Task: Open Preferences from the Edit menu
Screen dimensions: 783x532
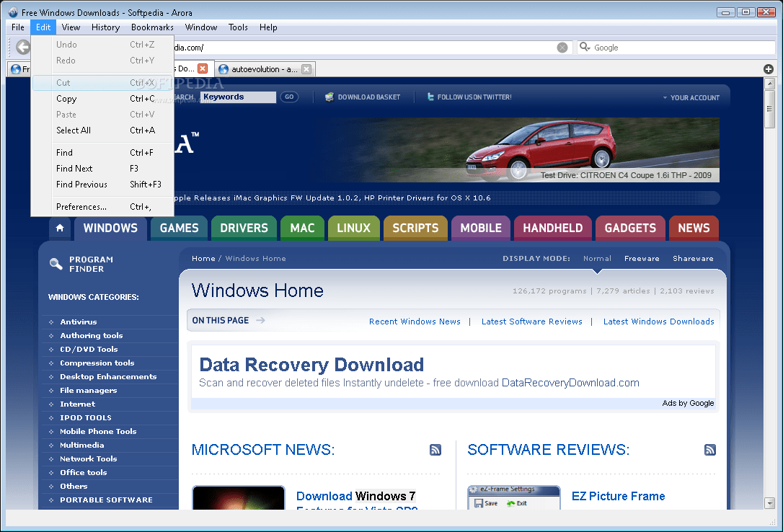Action: point(103,207)
